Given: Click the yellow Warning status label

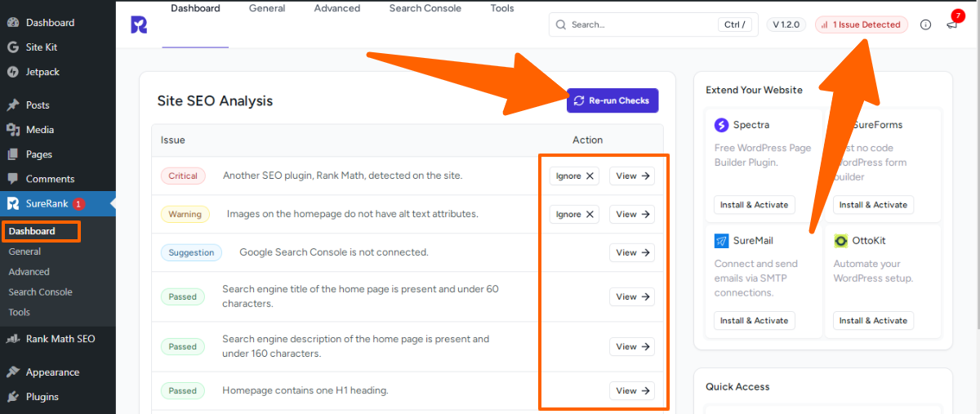Looking at the screenshot, I should (185, 214).
